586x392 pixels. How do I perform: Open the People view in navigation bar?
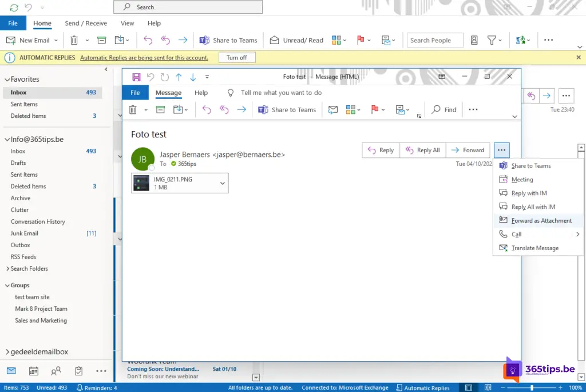coord(56,371)
